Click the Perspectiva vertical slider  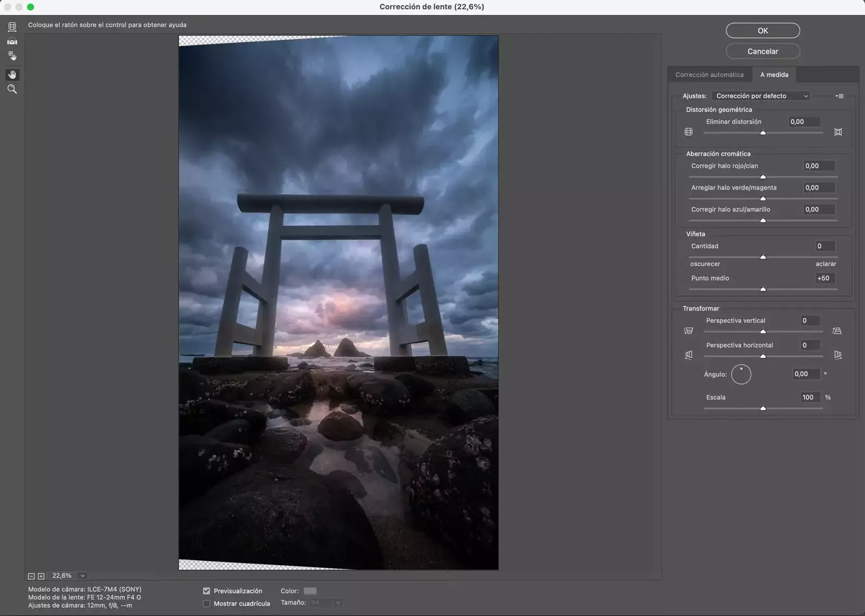[x=763, y=332]
